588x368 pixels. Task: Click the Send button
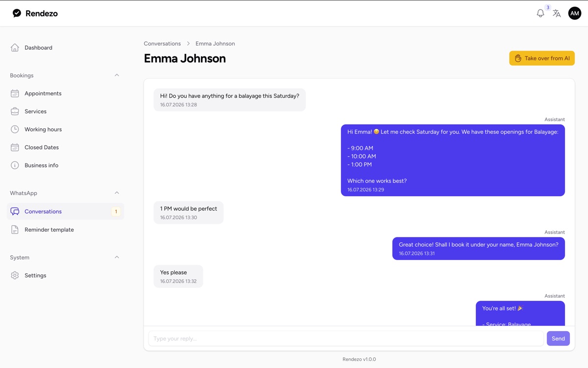[x=558, y=338]
